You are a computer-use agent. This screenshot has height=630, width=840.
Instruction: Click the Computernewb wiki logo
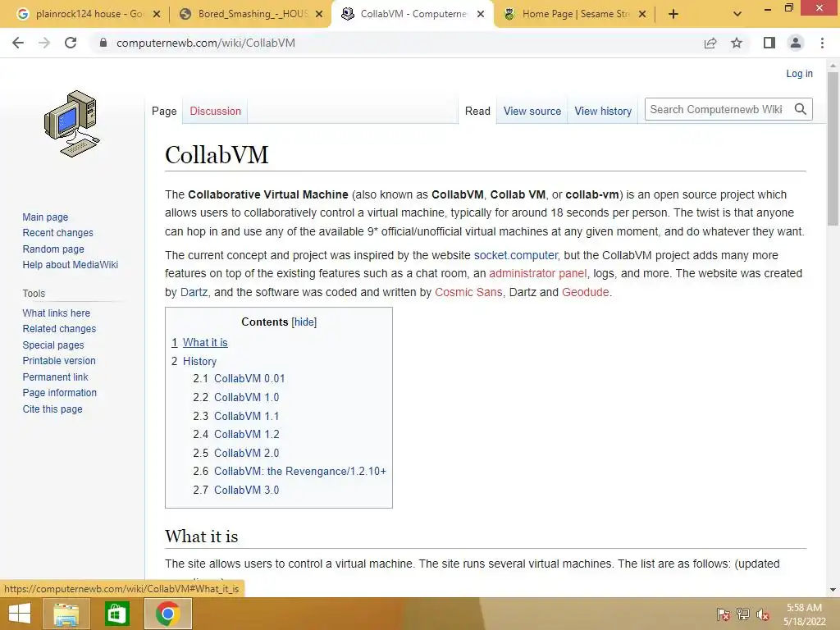pos(72,124)
